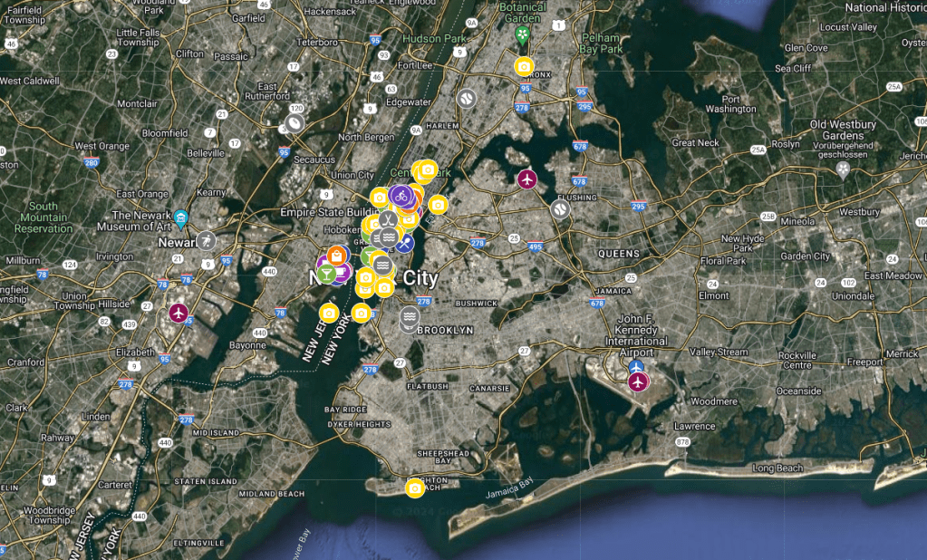Click the airplane marker at Newark airport

point(179,313)
